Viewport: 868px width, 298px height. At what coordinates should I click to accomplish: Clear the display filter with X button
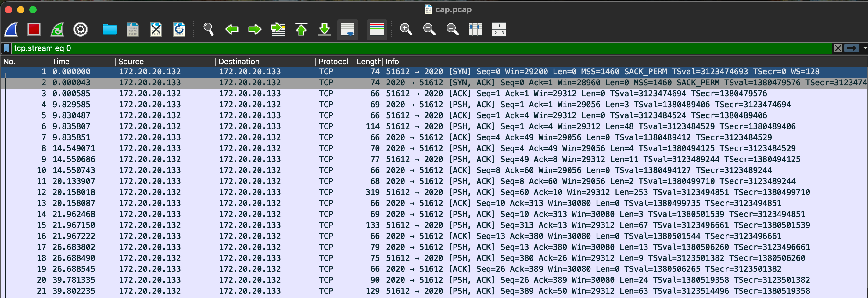838,48
